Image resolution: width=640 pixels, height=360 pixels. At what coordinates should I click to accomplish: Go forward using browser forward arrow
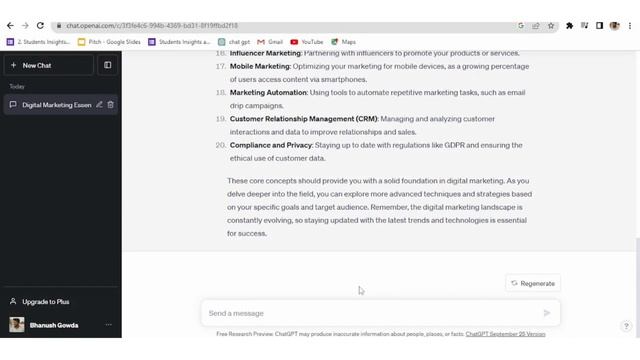(x=25, y=26)
